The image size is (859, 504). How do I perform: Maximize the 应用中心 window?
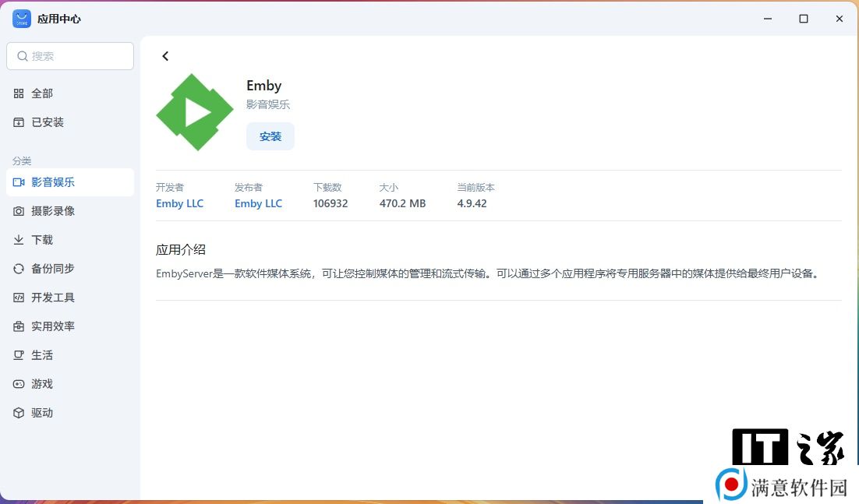pyautogui.click(x=803, y=19)
